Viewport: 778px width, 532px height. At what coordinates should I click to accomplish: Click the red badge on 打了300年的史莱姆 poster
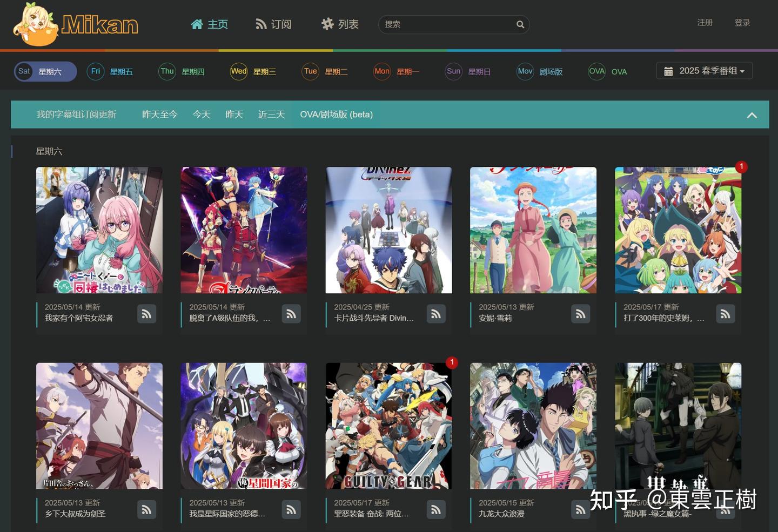point(741,167)
